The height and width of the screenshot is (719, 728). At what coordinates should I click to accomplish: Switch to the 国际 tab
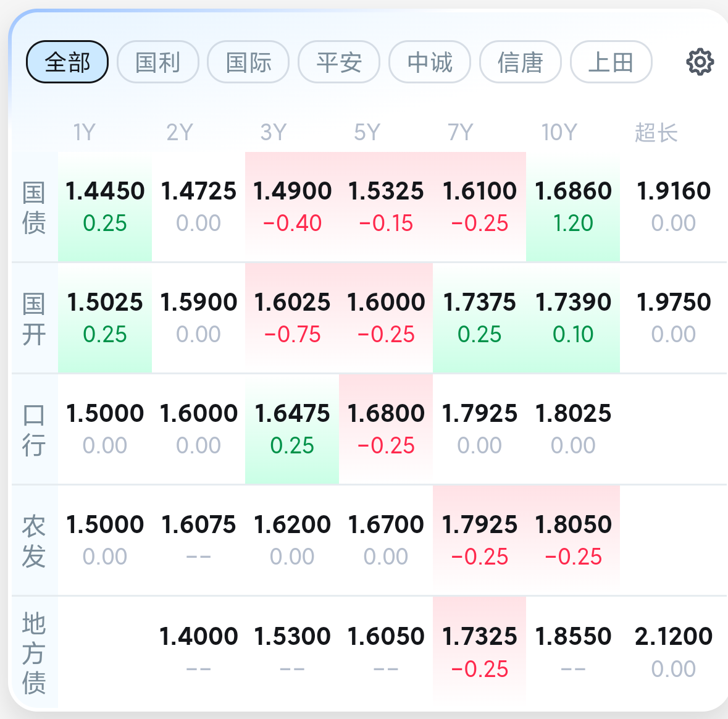pyautogui.click(x=248, y=62)
